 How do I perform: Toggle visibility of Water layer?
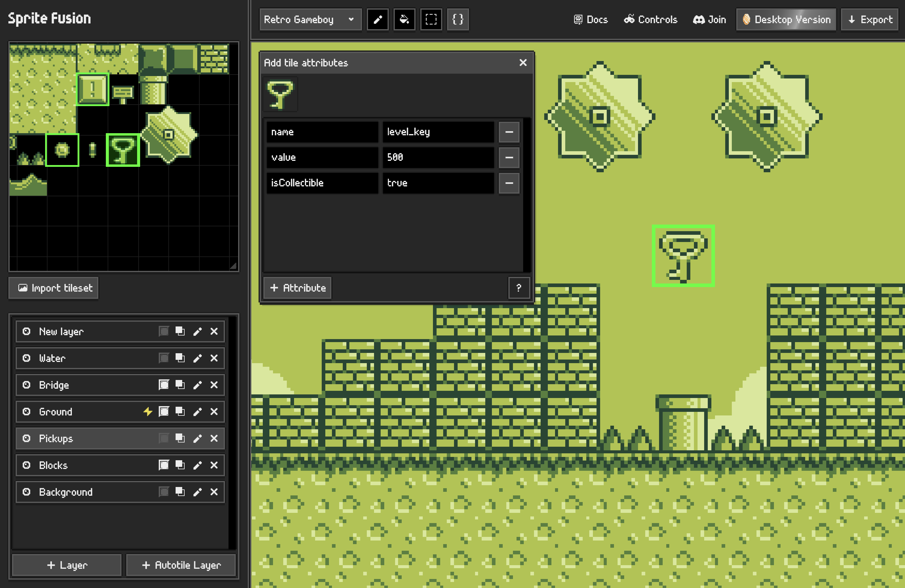coord(26,358)
